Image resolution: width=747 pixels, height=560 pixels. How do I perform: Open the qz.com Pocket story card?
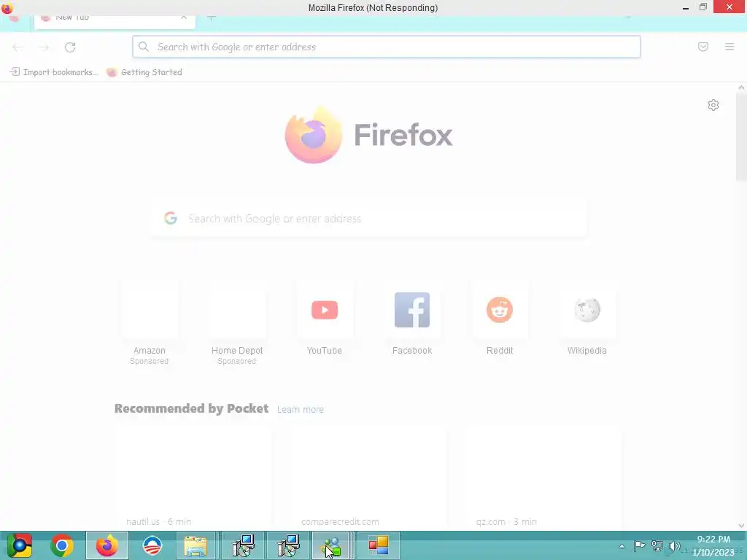(x=543, y=478)
